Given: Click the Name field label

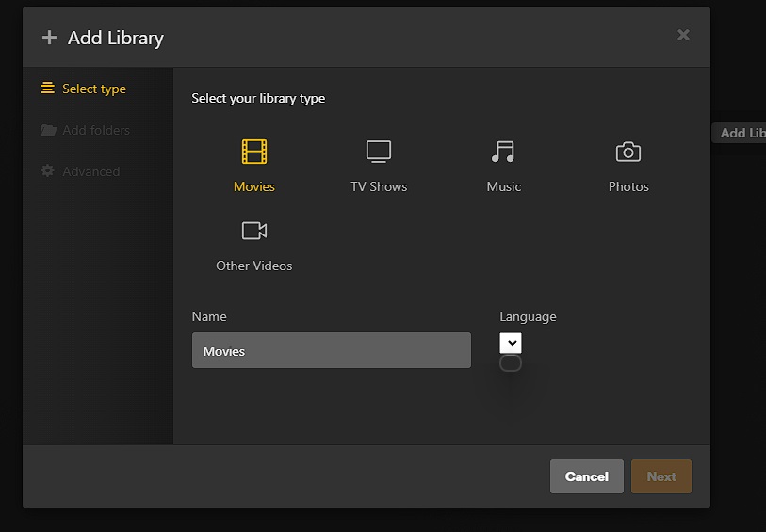Looking at the screenshot, I should 209,316.
